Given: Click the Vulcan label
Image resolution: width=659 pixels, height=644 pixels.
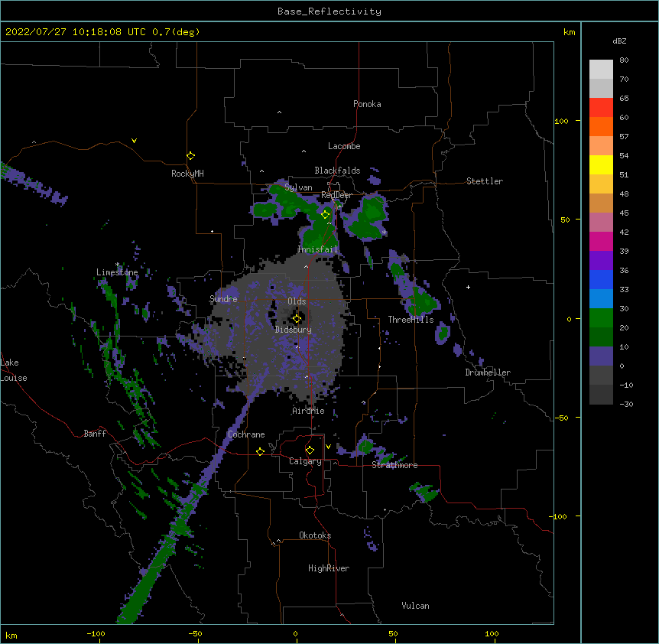Looking at the screenshot, I should click(415, 606).
